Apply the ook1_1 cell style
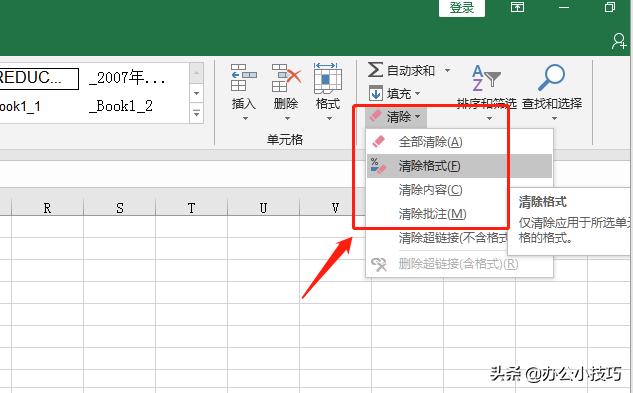The image size is (633, 393). pyautogui.click(x=20, y=107)
